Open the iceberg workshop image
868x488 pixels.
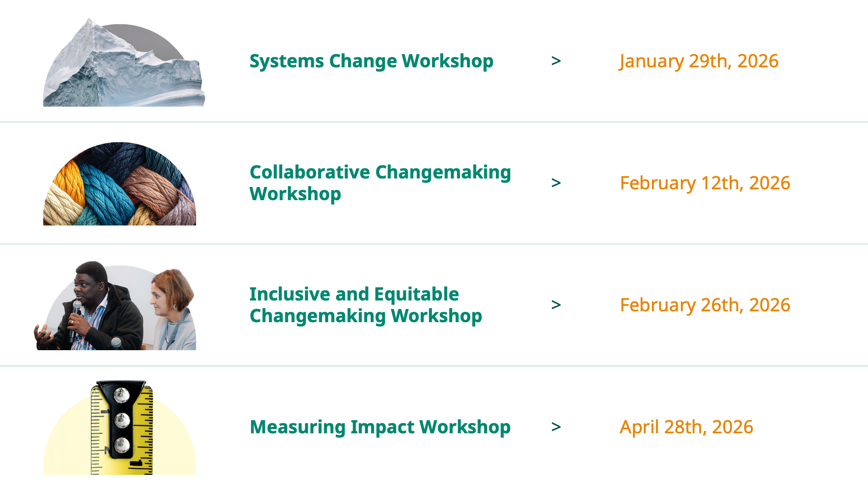[124, 62]
